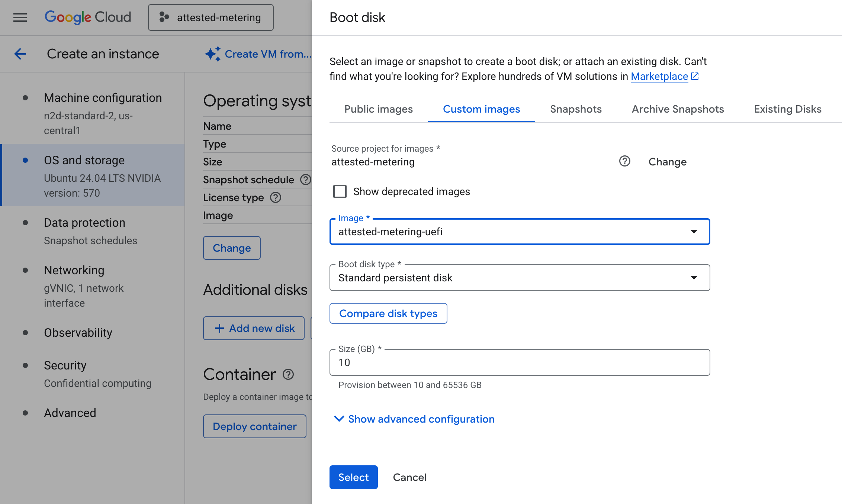The height and width of the screenshot is (504, 842).
Task: Open the Marketplace link
Action: coord(659,76)
